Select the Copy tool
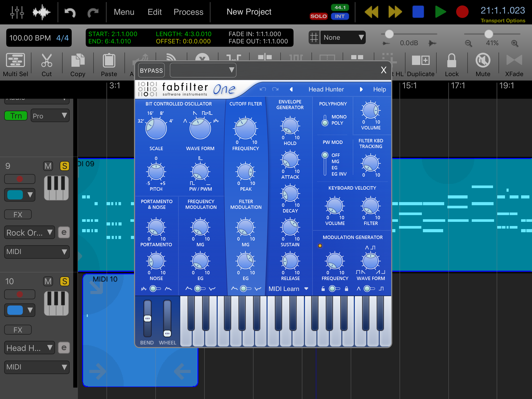Image resolution: width=532 pixels, height=399 pixels. click(78, 65)
